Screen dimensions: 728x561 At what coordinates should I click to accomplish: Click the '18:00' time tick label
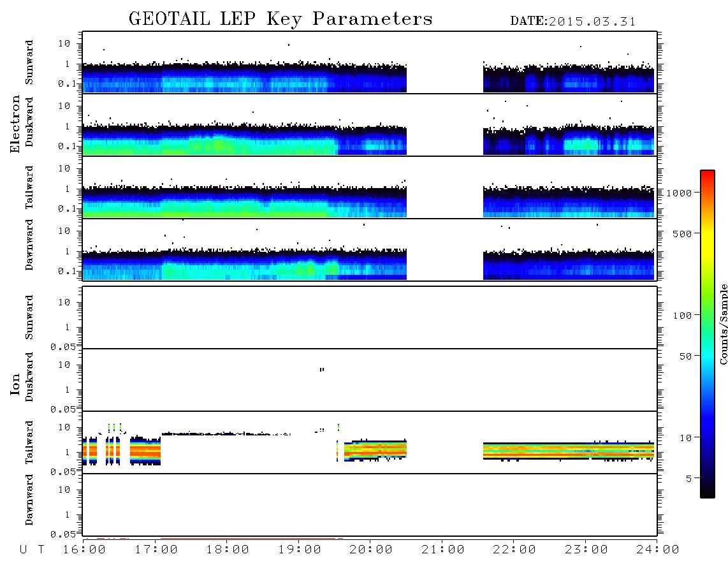pyautogui.click(x=228, y=550)
